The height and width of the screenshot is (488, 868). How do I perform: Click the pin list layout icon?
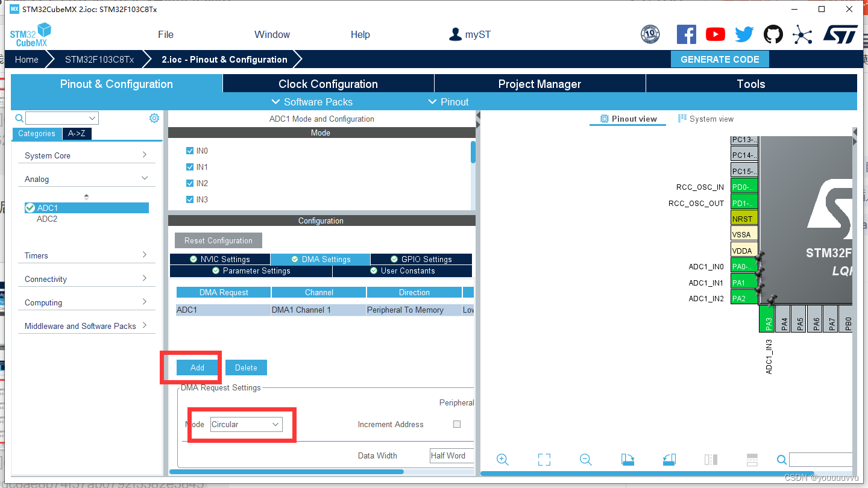[752, 460]
